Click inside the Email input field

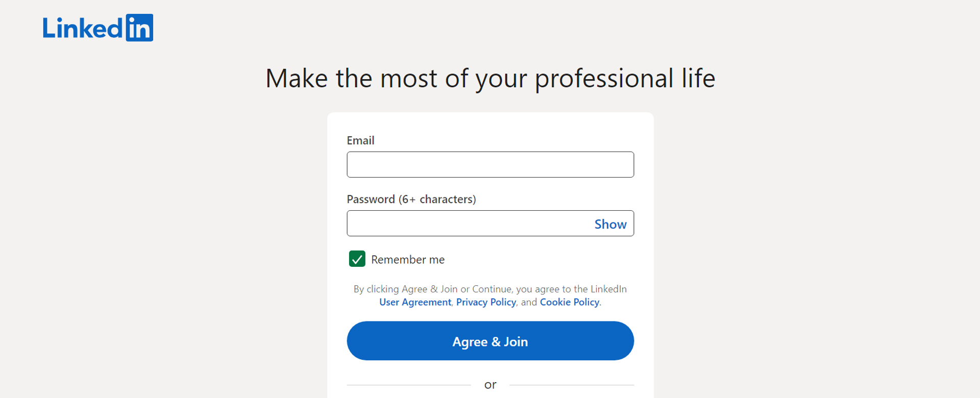(490, 164)
